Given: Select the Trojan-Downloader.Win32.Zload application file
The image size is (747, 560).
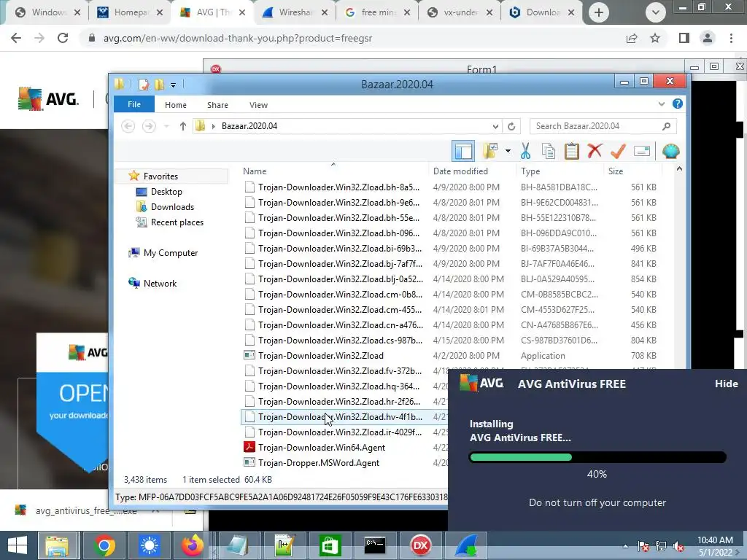Looking at the screenshot, I should pos(321,356).
